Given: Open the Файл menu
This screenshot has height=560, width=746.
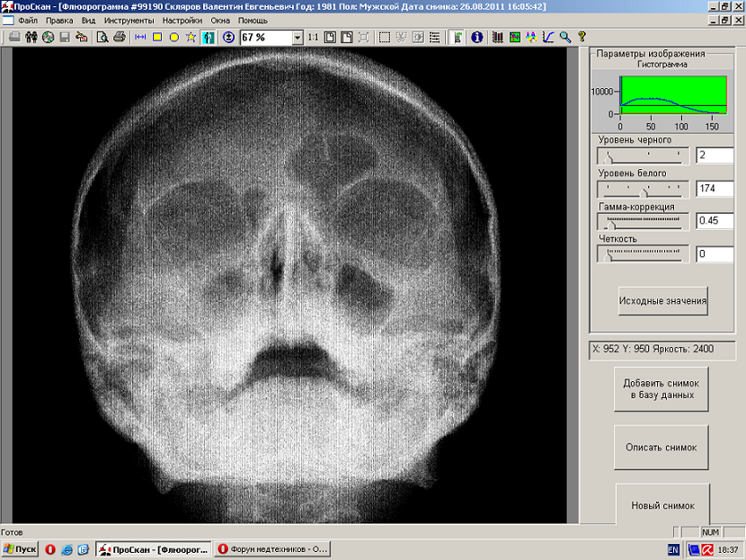Looking at the screenshot, I should point(27,20).
